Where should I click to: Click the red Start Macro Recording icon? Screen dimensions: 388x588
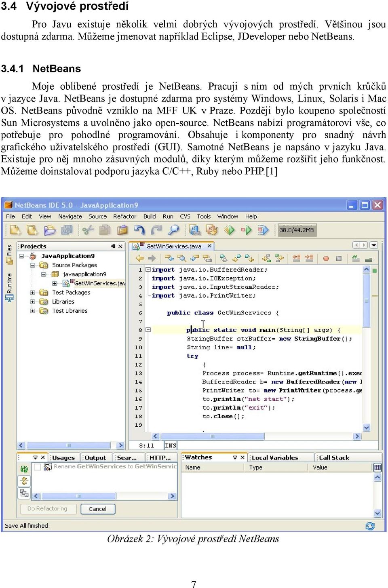point(326,258)
